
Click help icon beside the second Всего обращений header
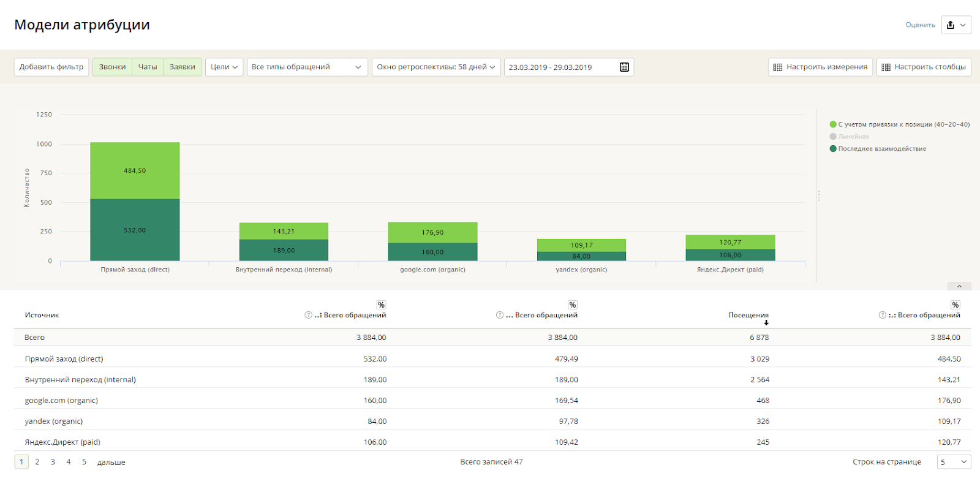(500, 315)
